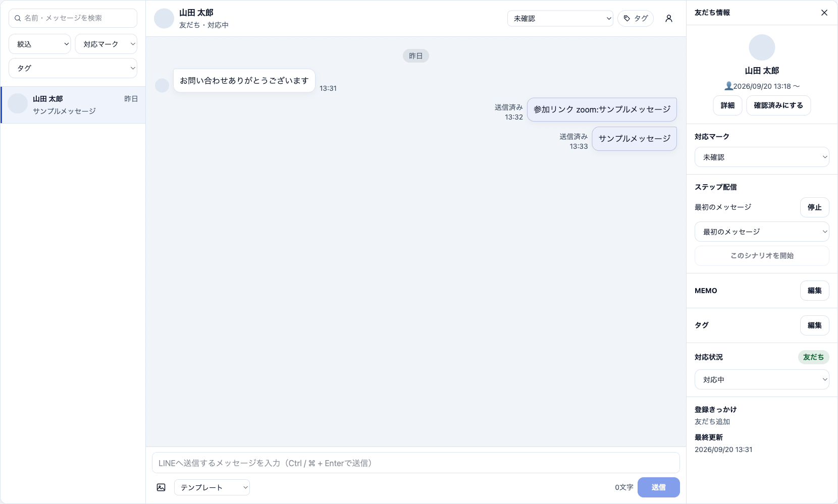This screenshot has width=838, height=504.
Task: Edit tags in the タグ section
Action: [814, 325]
